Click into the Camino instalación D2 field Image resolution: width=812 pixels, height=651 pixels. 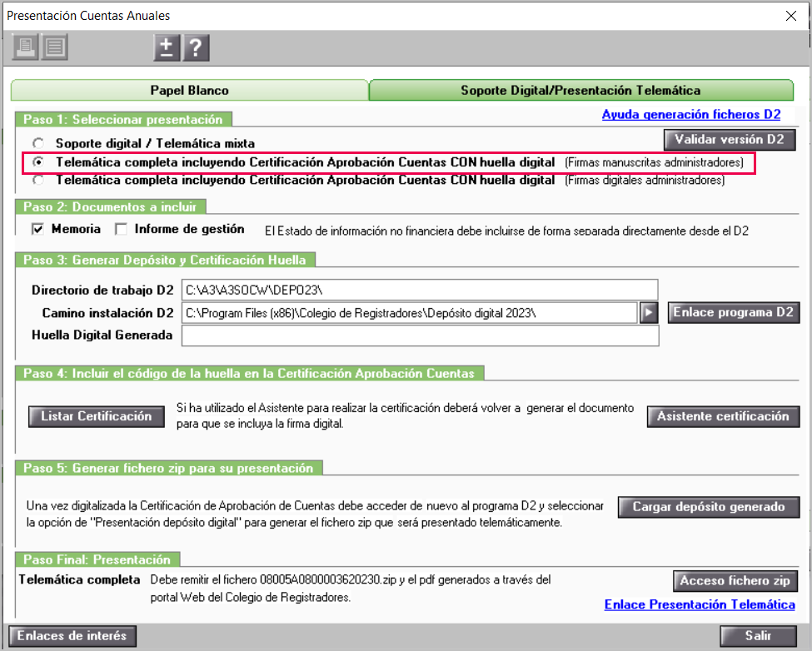tap(410, 312)
